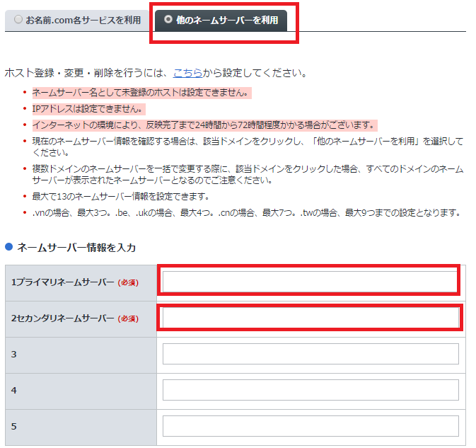
Task: Click into nameserver input field 3
Action: coord(310,354)
